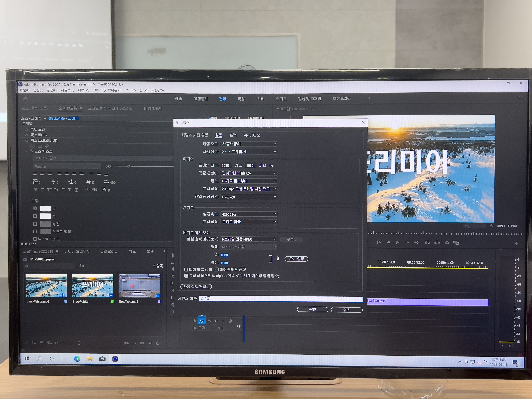
Task: Open the 샘플 속도 48000 Hz dropdown
Action: [x=249, y=214]
